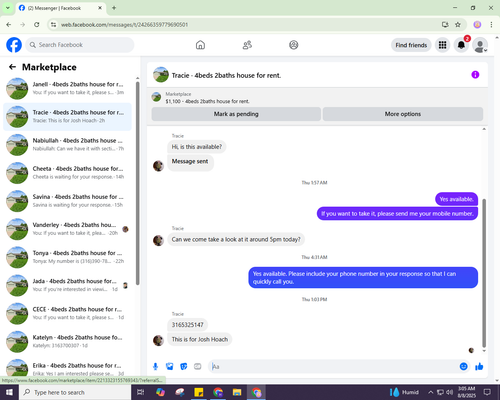
Task: Open Nabiullah conversation
Action: click(67, 145)
